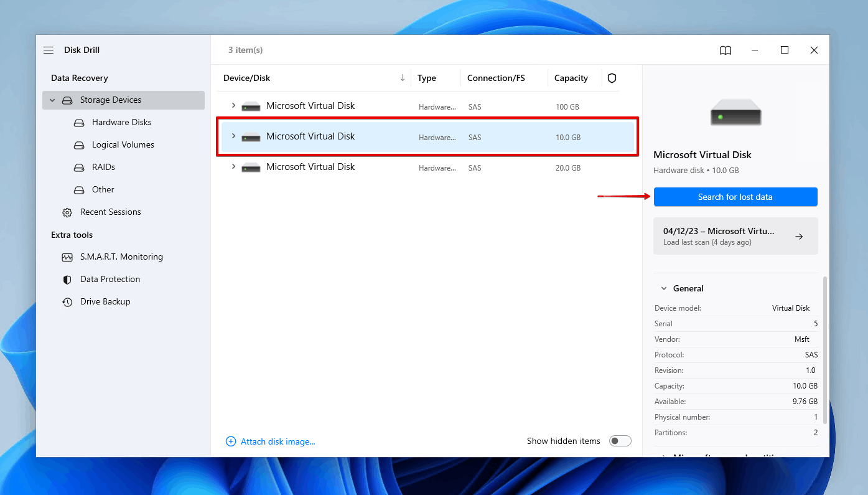Click the 20.0 GB disk drive icon
This screenshot has height=495, width=868.
pyautogui.click(x=251, y=167)
